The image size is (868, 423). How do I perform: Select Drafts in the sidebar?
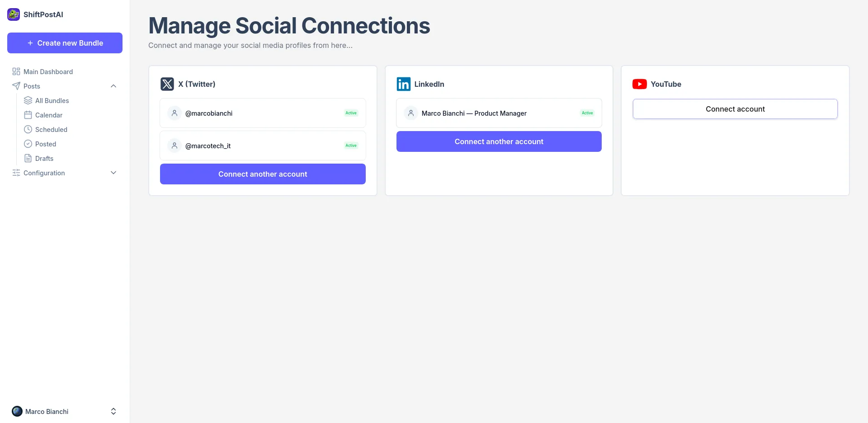click(43, 158)
